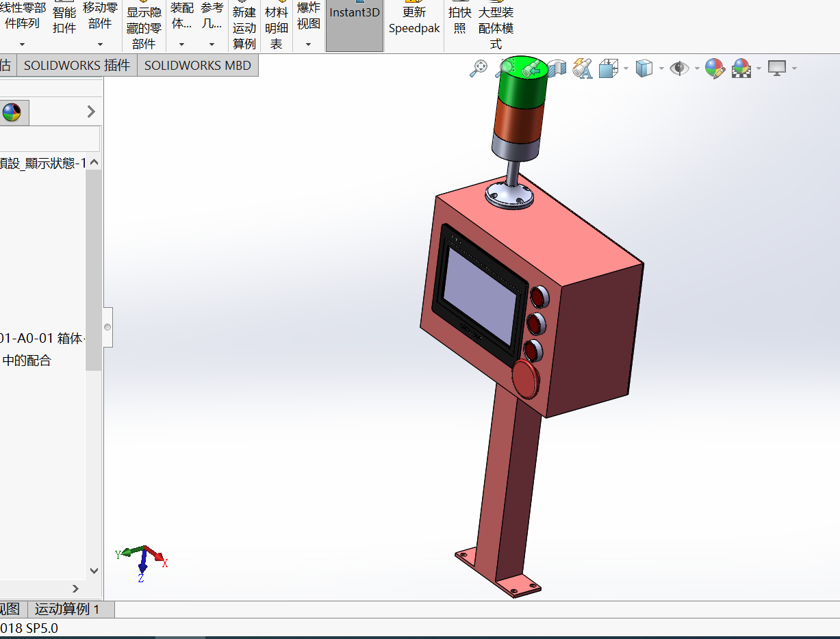Toggle 显示隐藏的零部件 show hidden components
Image resolution: width=840 pixels, height=639 pixels.
[144, 27]
